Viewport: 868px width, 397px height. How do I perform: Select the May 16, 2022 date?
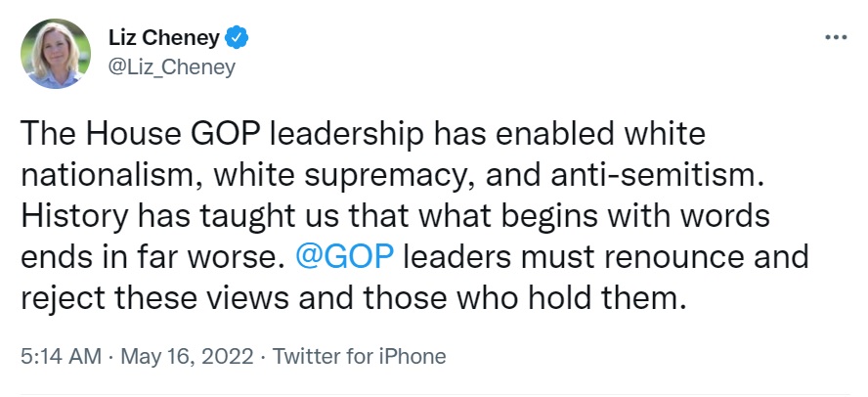185,357
